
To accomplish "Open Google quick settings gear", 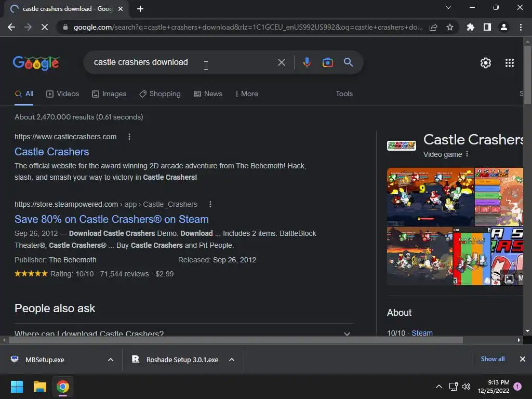I will point(486,63).
